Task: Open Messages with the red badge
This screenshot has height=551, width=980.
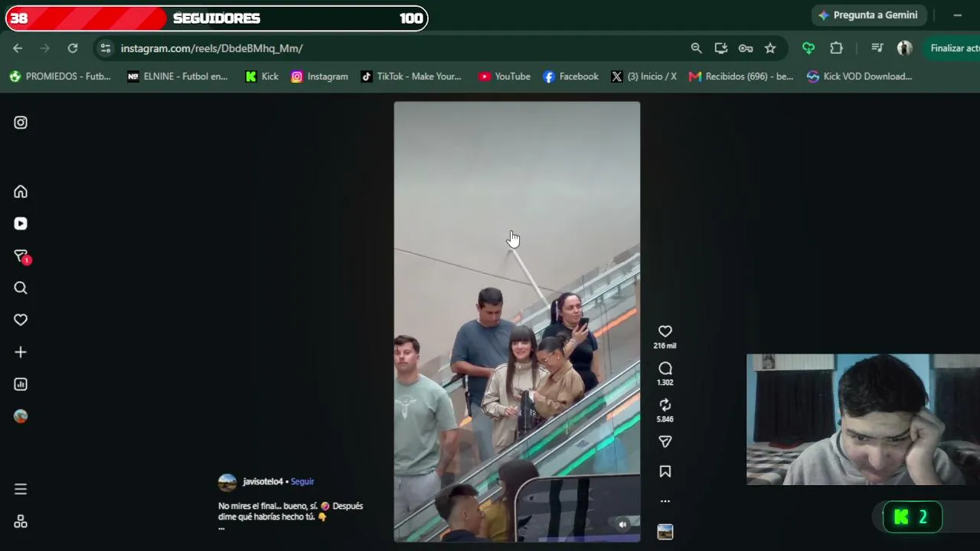Action: click(21, 256)
